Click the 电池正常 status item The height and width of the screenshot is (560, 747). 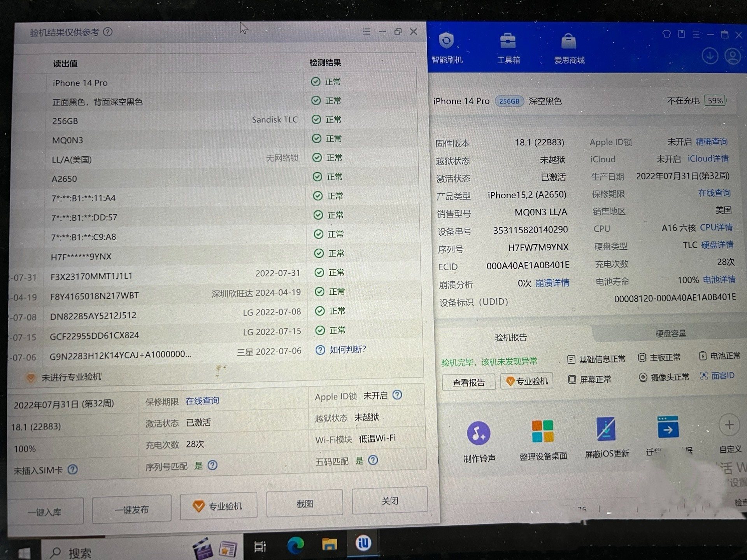(x=720, y=355)
